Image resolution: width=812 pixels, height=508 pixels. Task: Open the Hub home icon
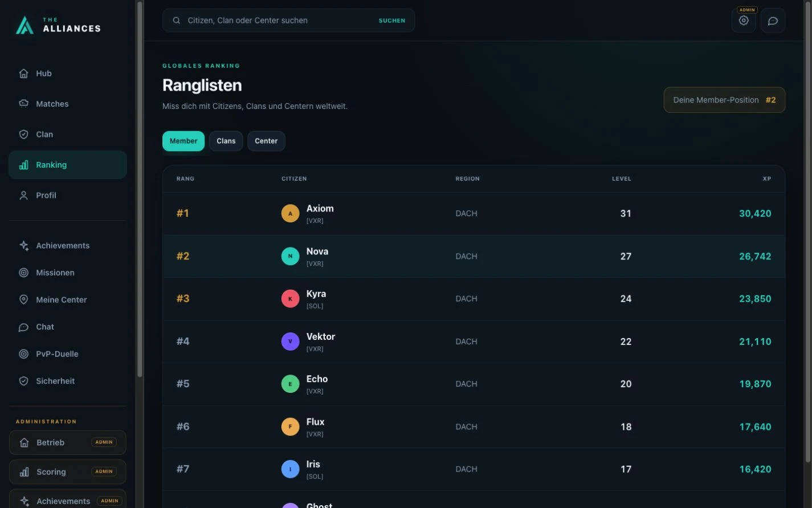pos(24,74)
